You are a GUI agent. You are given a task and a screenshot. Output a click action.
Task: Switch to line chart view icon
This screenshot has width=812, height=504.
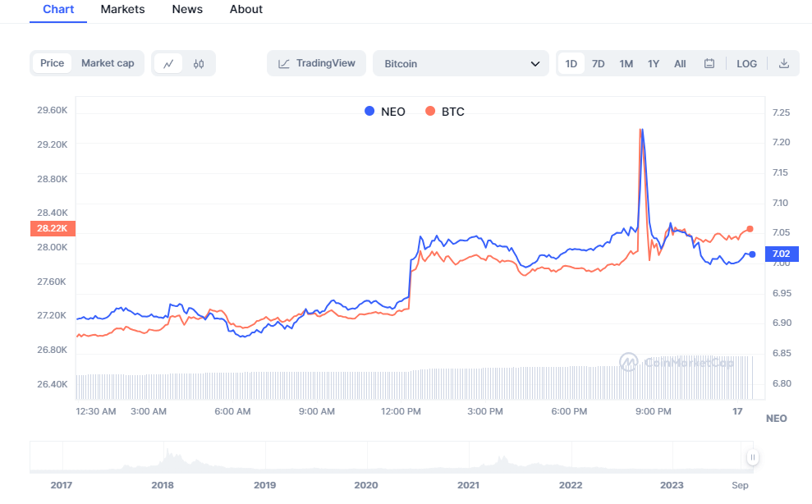(168, 64)
